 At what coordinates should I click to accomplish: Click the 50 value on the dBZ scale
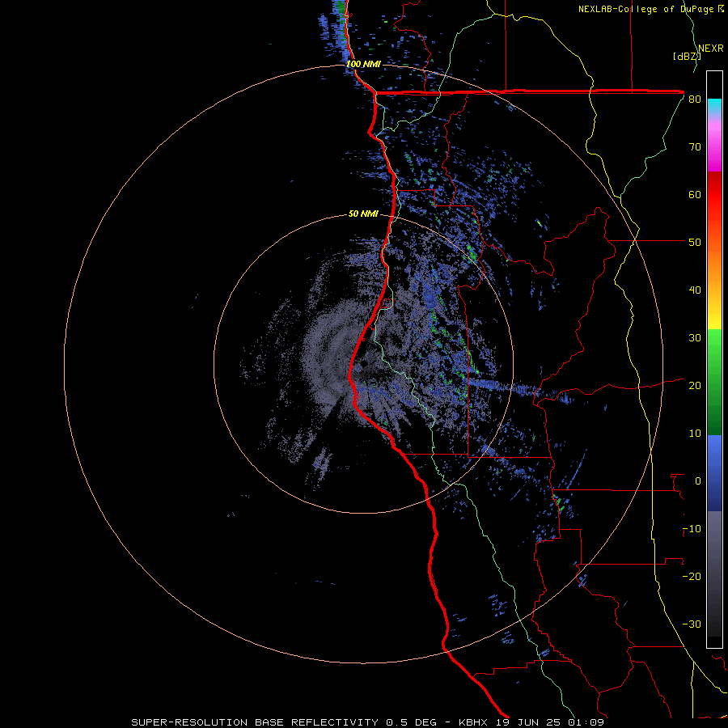pos(695,243)
